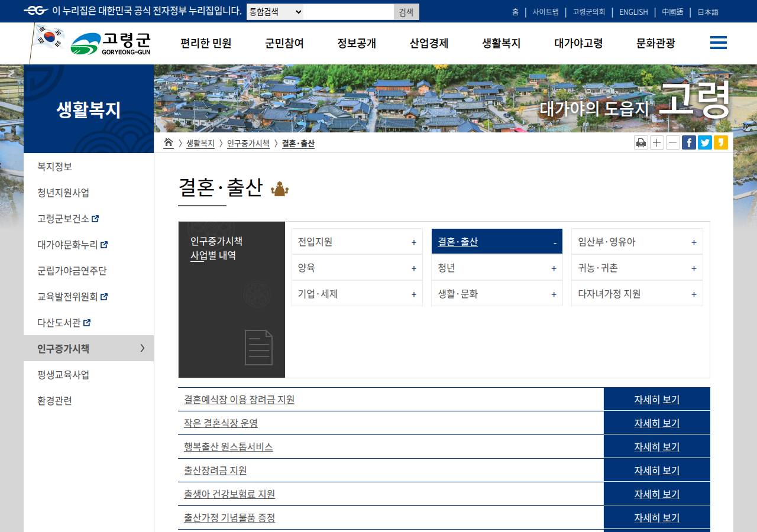Share page on Twitter
Viewport: 757px width, 532px height.
pyautogui.click(x=705, y=142)
